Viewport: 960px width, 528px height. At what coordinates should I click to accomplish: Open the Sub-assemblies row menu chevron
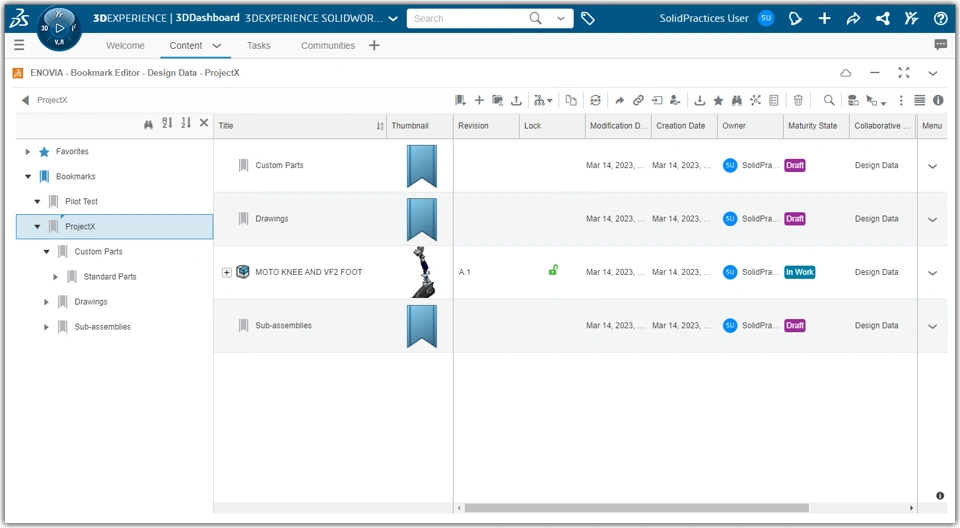coord(932,326)
